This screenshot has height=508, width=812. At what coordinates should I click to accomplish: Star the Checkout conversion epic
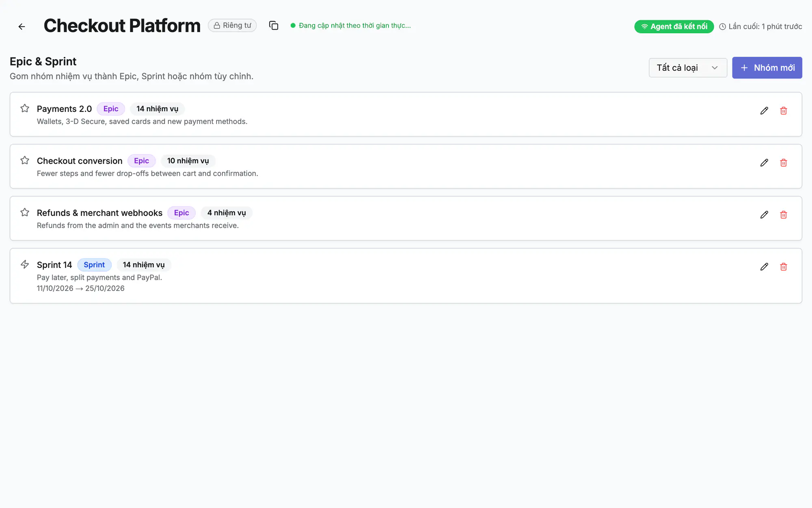coord(25,160)
